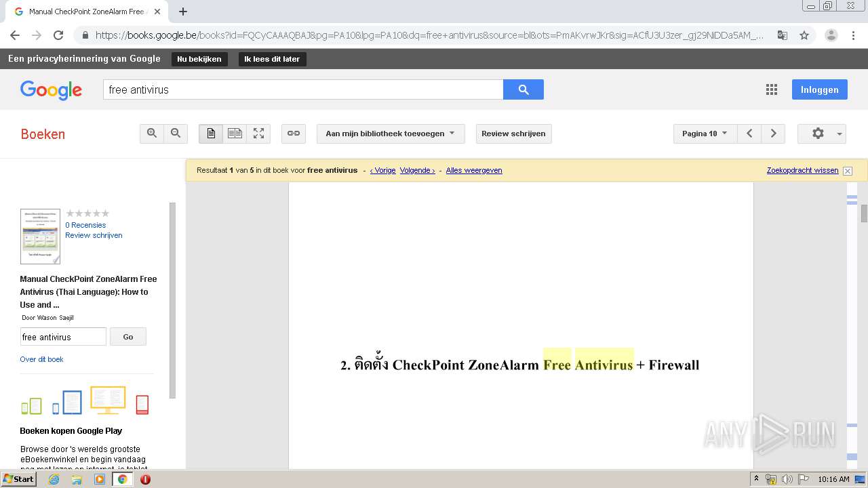
Task: Open the Windows Start button
Action: coord(19,479)
